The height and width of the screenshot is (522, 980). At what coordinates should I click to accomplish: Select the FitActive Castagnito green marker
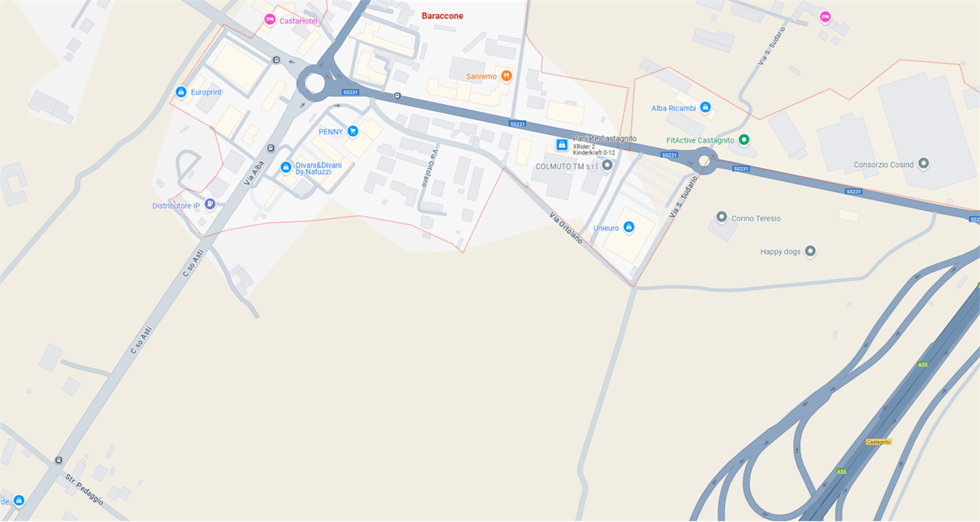click(x=743, y=140)
